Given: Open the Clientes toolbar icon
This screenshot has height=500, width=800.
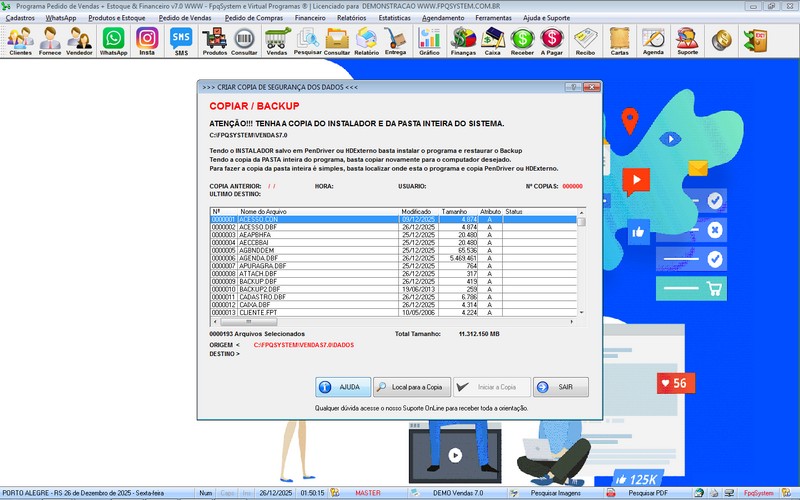Looking at the screenshot, I should click(20, 41).
